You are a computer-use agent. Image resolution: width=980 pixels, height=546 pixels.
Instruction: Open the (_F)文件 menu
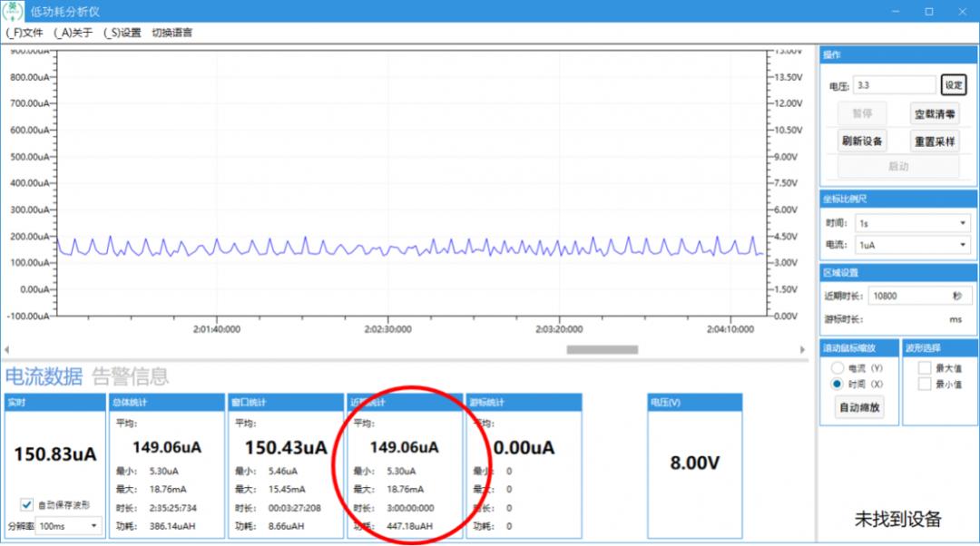[x=24, y=33]
